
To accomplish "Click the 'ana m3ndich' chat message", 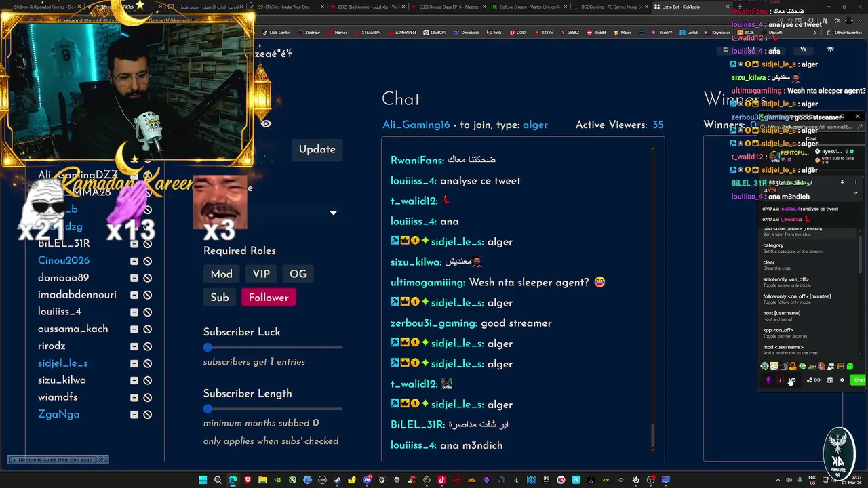I will tap(471, 445).
